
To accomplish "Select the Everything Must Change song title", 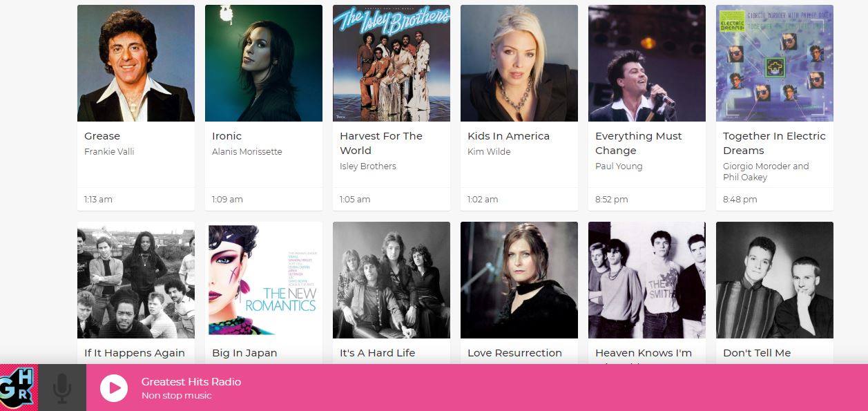I will pos(639,143).
